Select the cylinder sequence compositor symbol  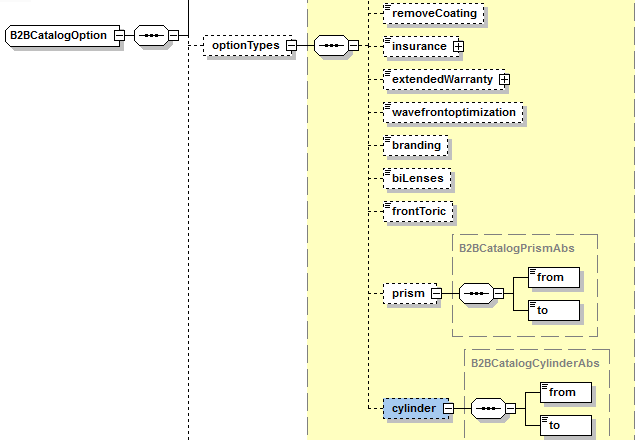coord(488,409)
